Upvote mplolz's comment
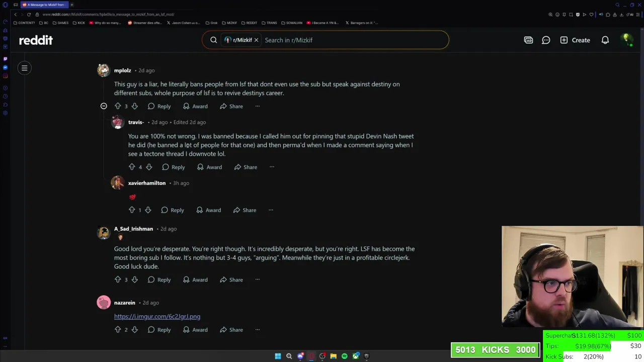The width and height of the screenshot is (644, 362). 118,106
